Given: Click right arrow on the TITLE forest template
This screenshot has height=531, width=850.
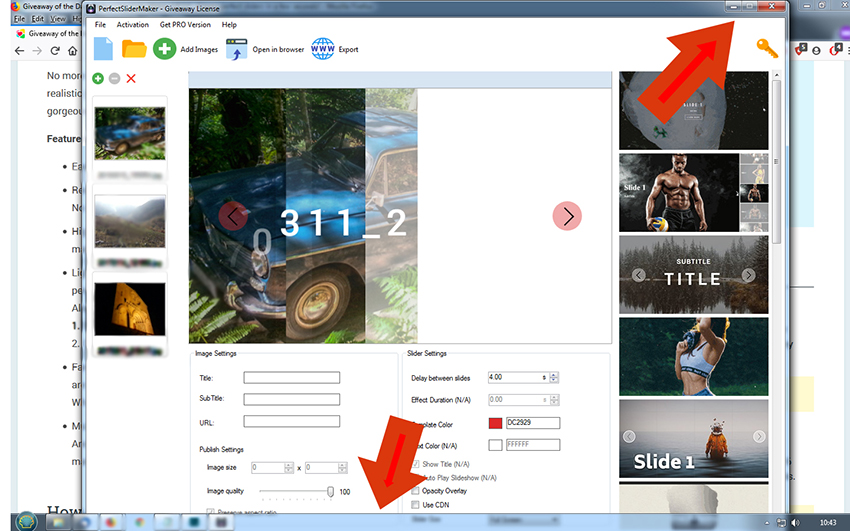Looking at the screenshot, I should (748, 275).
